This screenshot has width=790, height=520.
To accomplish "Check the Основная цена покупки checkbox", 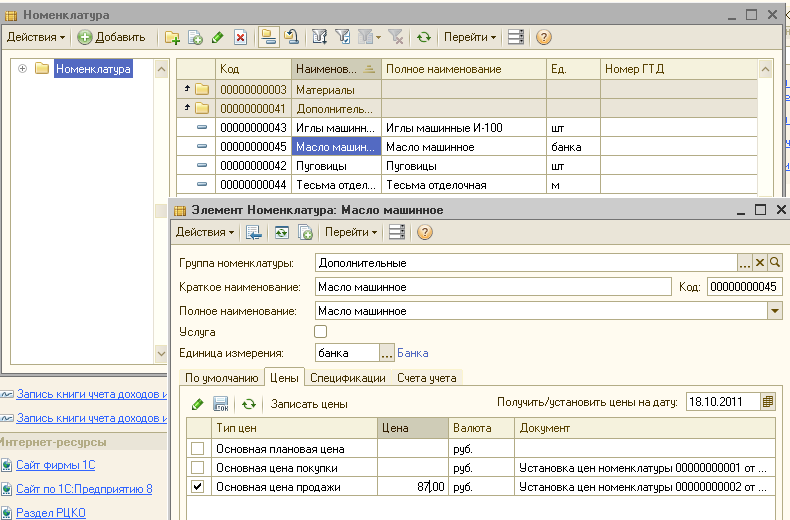I will (198, 467).
